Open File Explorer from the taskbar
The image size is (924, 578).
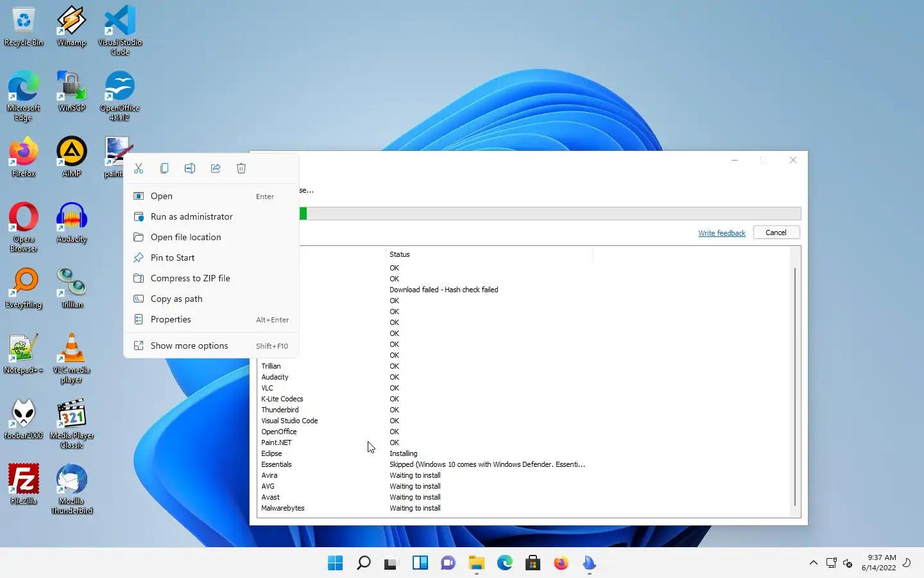tap(476, 563)
